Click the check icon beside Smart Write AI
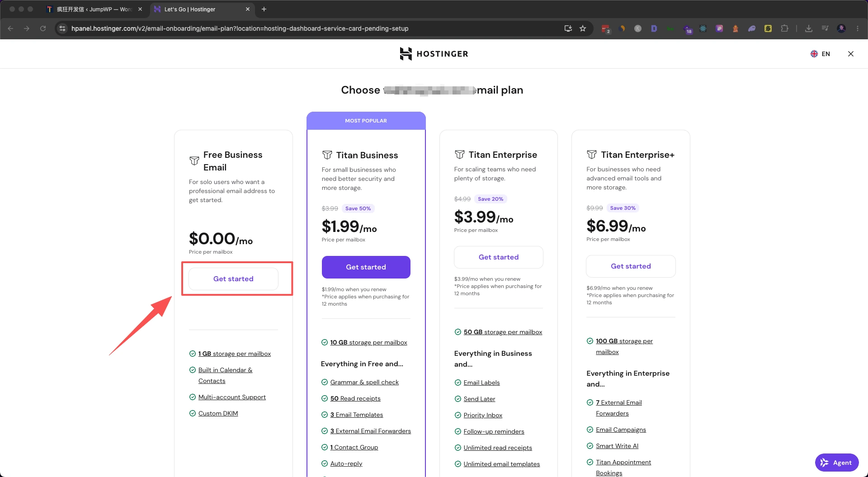 coord(590,446)
